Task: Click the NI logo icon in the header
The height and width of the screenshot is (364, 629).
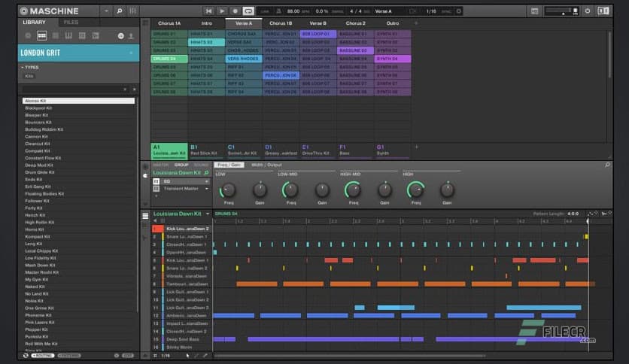Action: coord(603,11)
